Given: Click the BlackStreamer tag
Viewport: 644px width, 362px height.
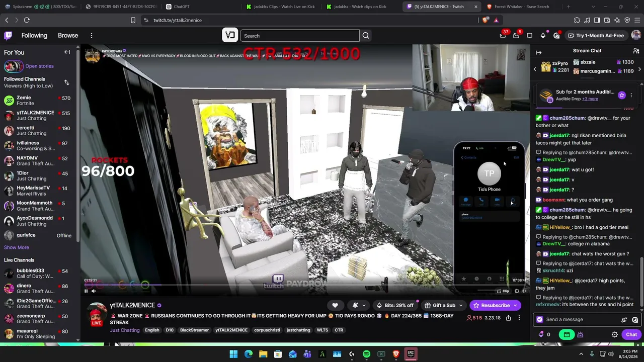Looking at the screenshot, I should point(194,330).
